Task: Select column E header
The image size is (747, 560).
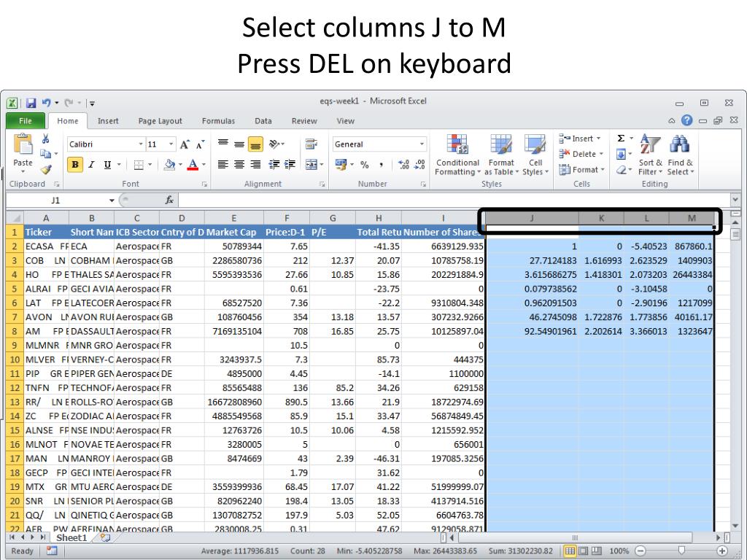Action: (234, 218)
